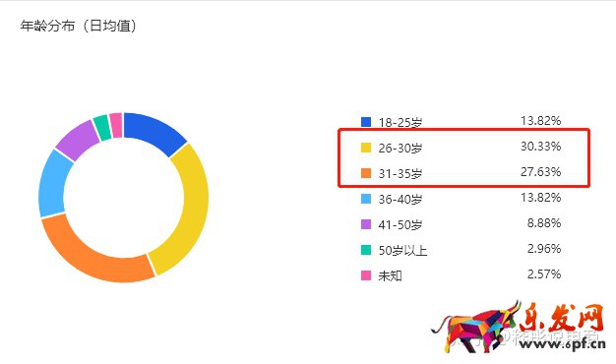Click the blue 18-25岁 legend swatch
The width and height of the screenshot is (616, 364).
(x=366, y=122)
